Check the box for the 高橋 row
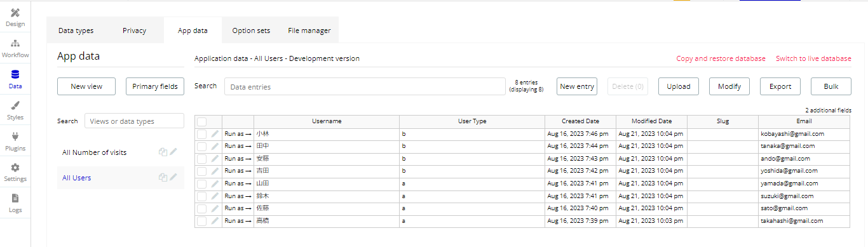The width and height of the screenshot is (868, 247). pos(201,221)
